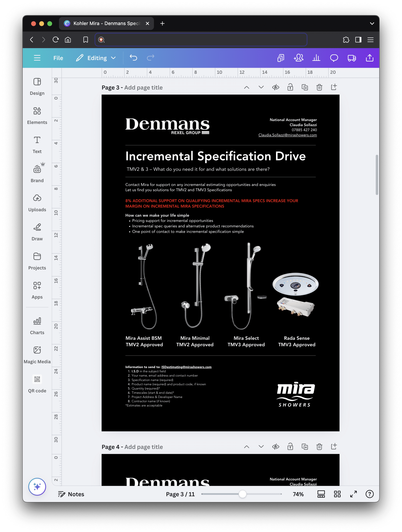Viewport: 402px width, 532px height.
Task: Click the zoom slider handle
Action: (x=243, y=494)
